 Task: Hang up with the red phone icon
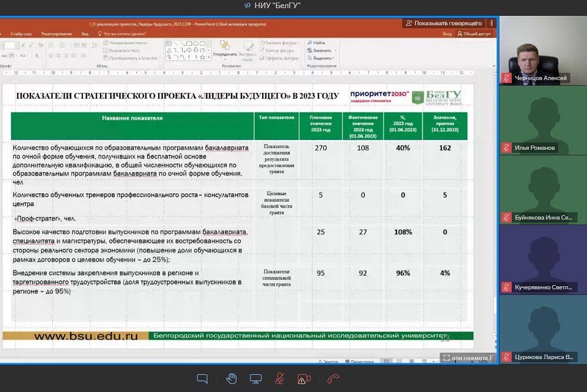pyautogui.click(x=333, y=379)
